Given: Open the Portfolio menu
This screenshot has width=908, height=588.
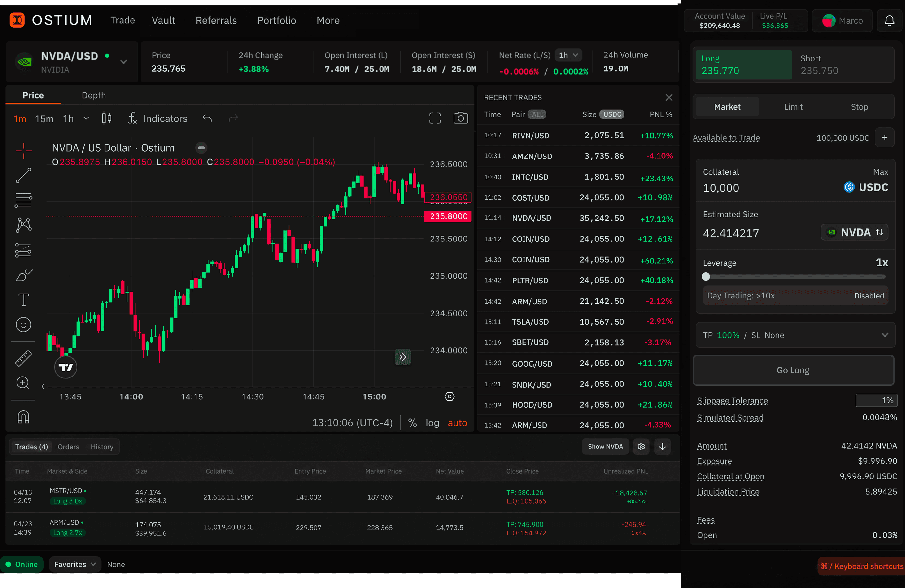Looking at the screenshot, I should pyautogui.click(x=277, y=20).
